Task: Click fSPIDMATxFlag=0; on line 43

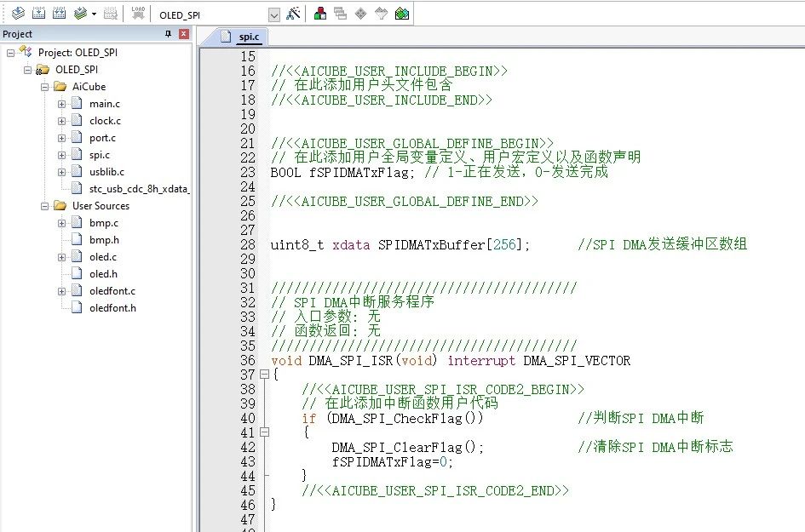Action: (392, 461)
